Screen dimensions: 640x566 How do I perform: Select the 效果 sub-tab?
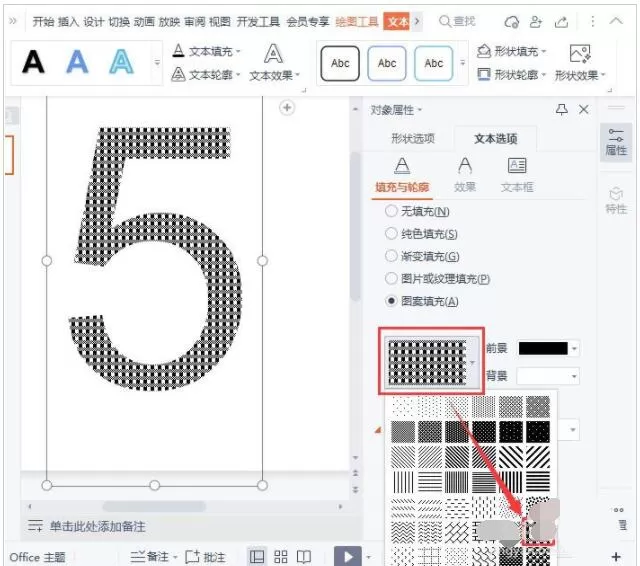pyautogui.click(x=465, y=175)
